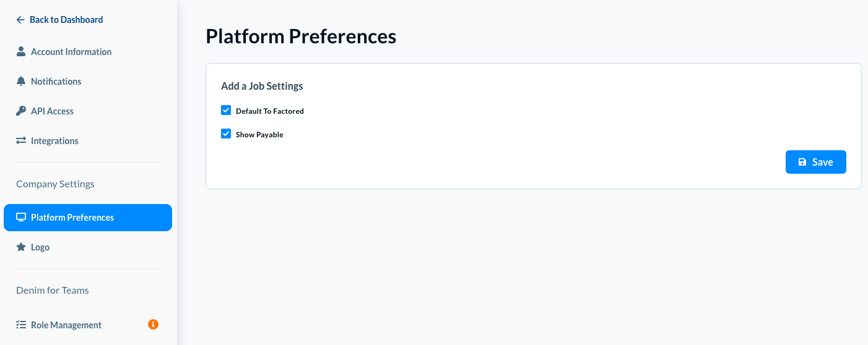Click the Notifications bell icon
The height and width of the screenshot is (345, 868).
pyautogui.click(x=21, y=82)
